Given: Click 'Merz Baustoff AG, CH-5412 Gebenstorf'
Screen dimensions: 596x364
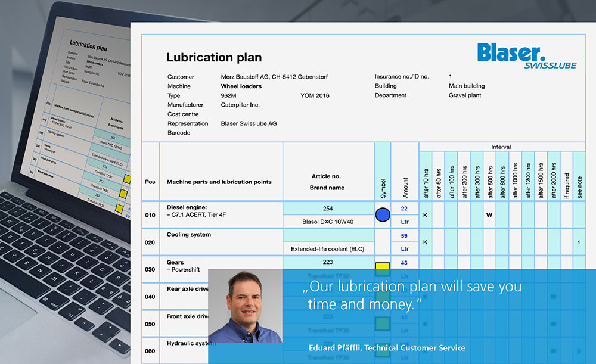Looking at the screenshot, I should pos(274,77).
